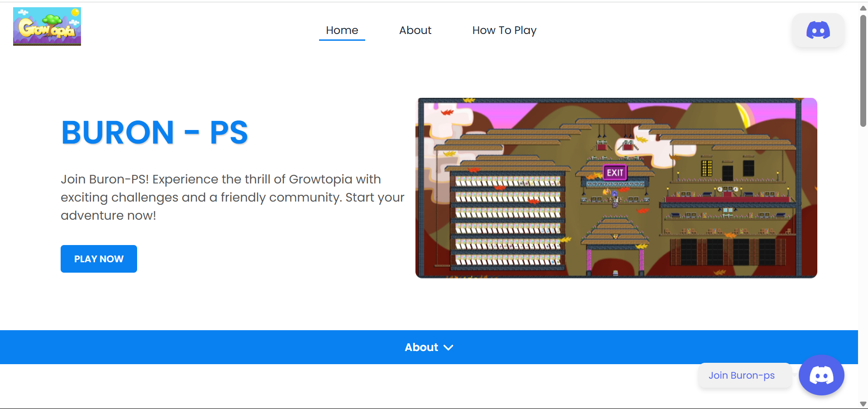Click the scrollbar up arrow
Screen dimensions: 868x409
[x=863, y=8]
